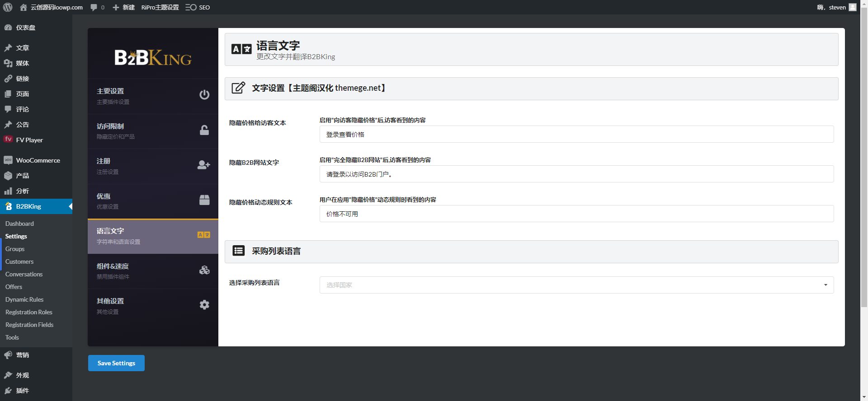Open the 分析 analytics menu
Viewport: 868px width, 401px height.
(36, 191)
